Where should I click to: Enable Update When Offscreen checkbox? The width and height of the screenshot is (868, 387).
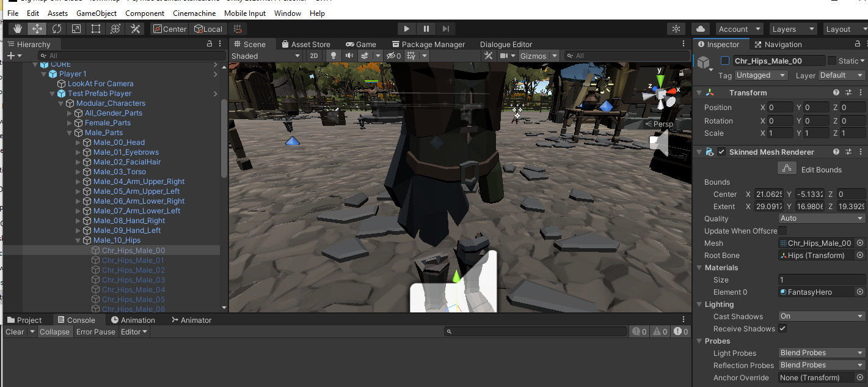(782, 231)
